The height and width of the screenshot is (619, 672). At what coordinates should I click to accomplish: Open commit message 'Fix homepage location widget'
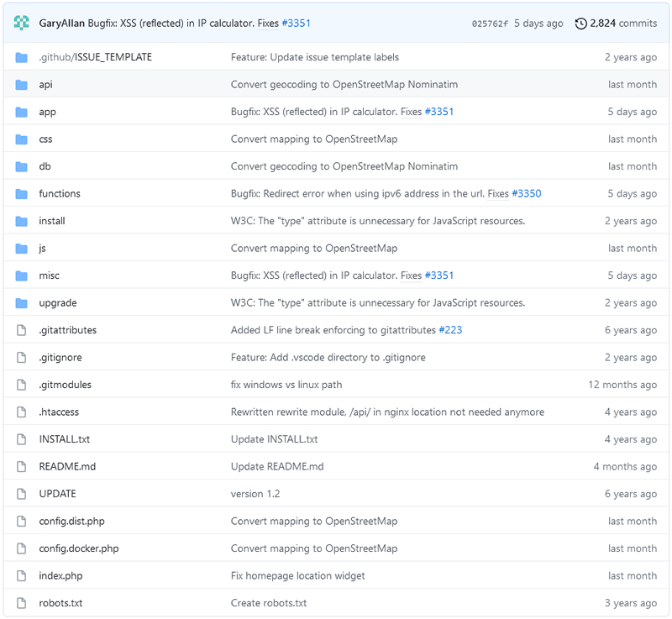298,575
